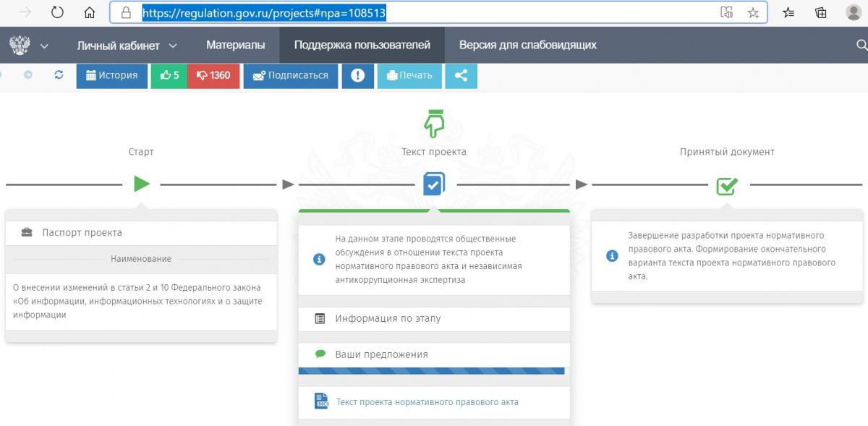The height and width of the screenshot is (426, 868).
Task: Click the refresh arrows icon in the page toolbar
Action: tap(59, 74)
